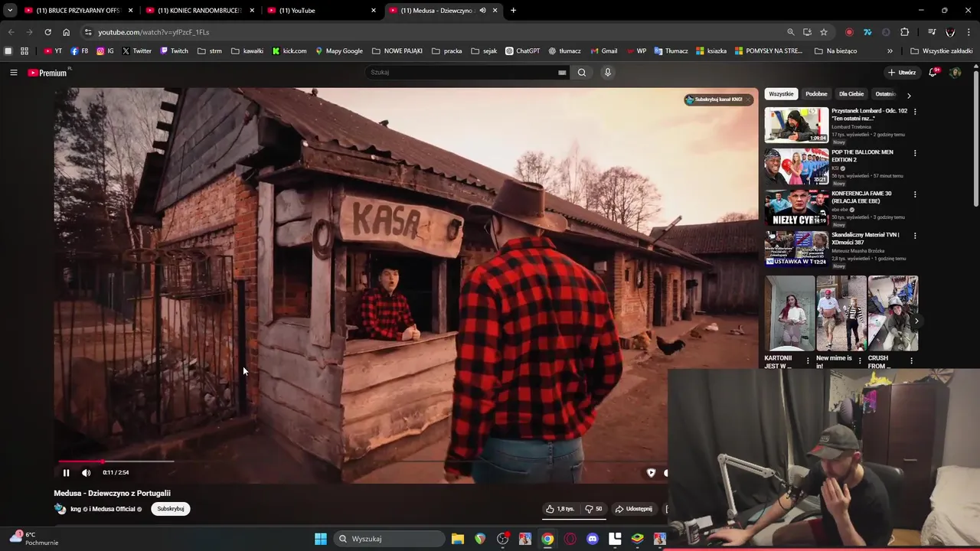Subscribe using the Subskrybuj button
The height and width of the screenshot is (551, 980).
(170, 509)
